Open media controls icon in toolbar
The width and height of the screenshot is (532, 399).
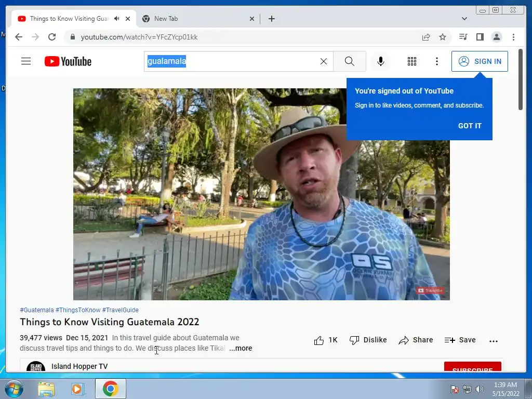pos(463,37)
